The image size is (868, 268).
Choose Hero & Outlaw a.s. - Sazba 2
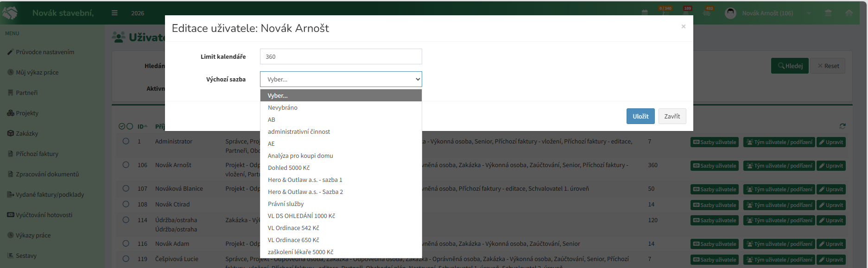click(x=341, y=192)
